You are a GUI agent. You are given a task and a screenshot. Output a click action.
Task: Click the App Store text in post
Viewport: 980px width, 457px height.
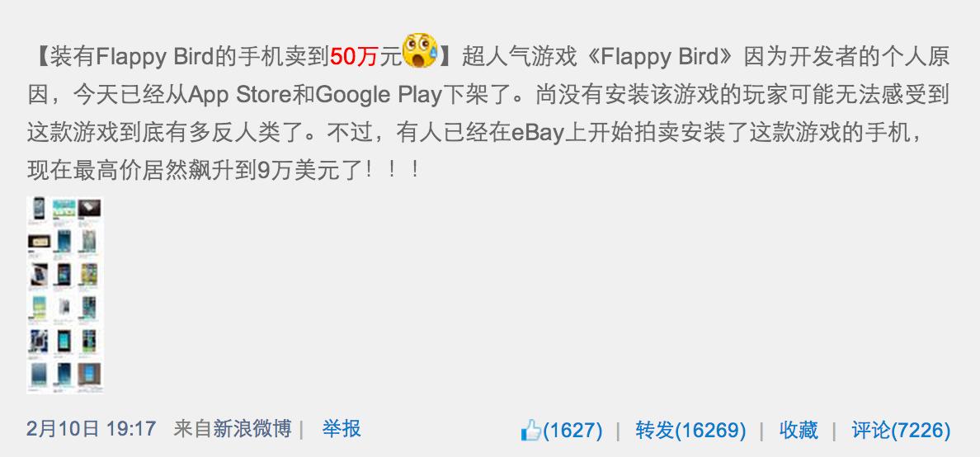[x=239, y=95]
